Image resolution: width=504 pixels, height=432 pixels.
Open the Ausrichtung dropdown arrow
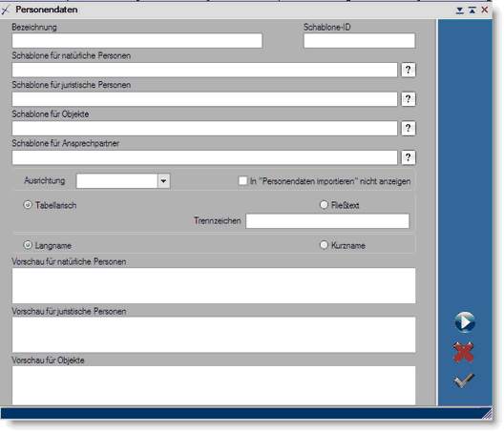pyautogui.click(x=163, y=181)
